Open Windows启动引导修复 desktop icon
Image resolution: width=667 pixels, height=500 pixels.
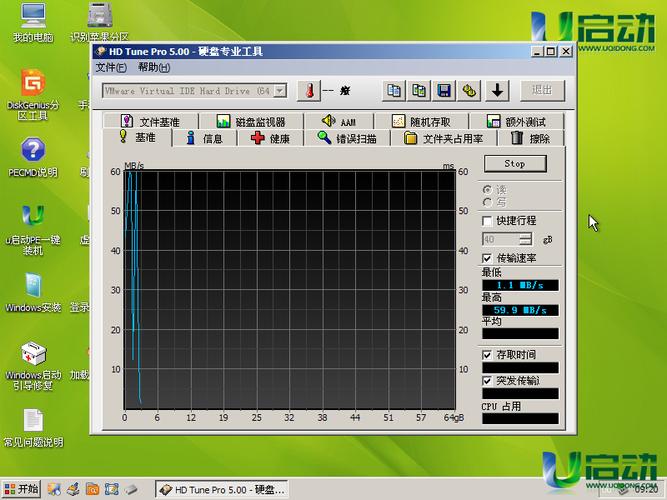point(33,366)
